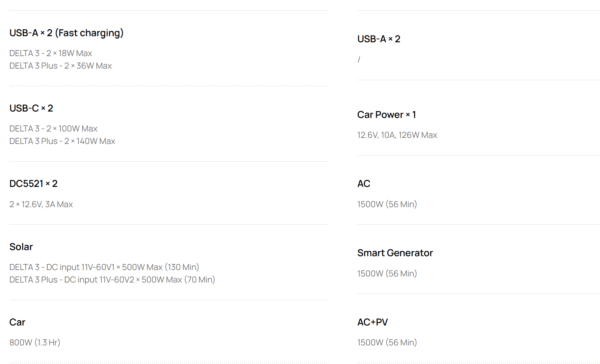Click the DELTA 3 Plus solar 70 Min line
Viewport: 600px width, 364px height.
pyautogui.click(x=112, y=280)
